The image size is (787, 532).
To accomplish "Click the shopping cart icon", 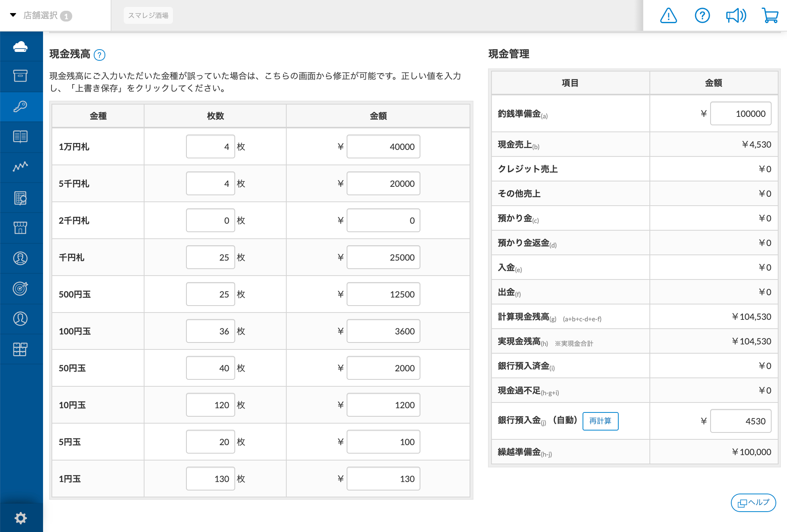I will [x=770, y=16].
